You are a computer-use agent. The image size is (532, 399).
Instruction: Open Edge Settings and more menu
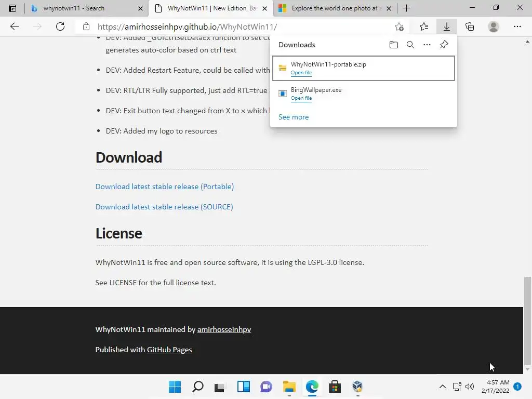click(x=517, y=26)
